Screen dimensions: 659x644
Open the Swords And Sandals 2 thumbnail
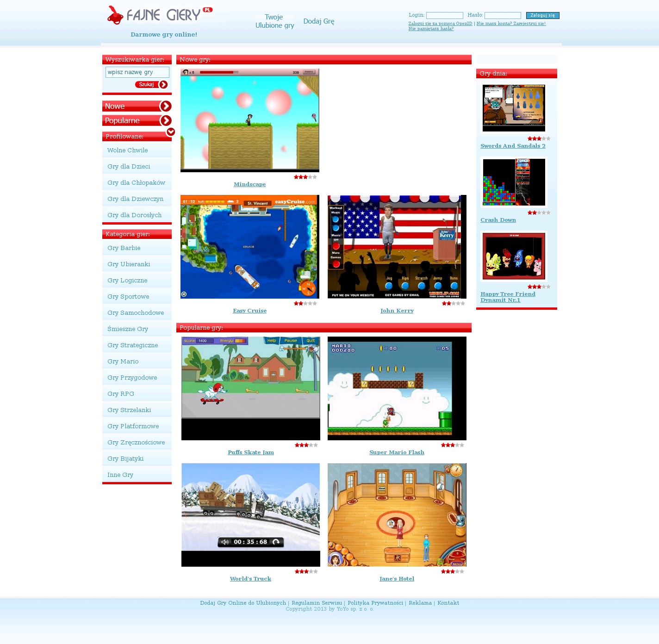pyautogui.click(x=514, y=108)
